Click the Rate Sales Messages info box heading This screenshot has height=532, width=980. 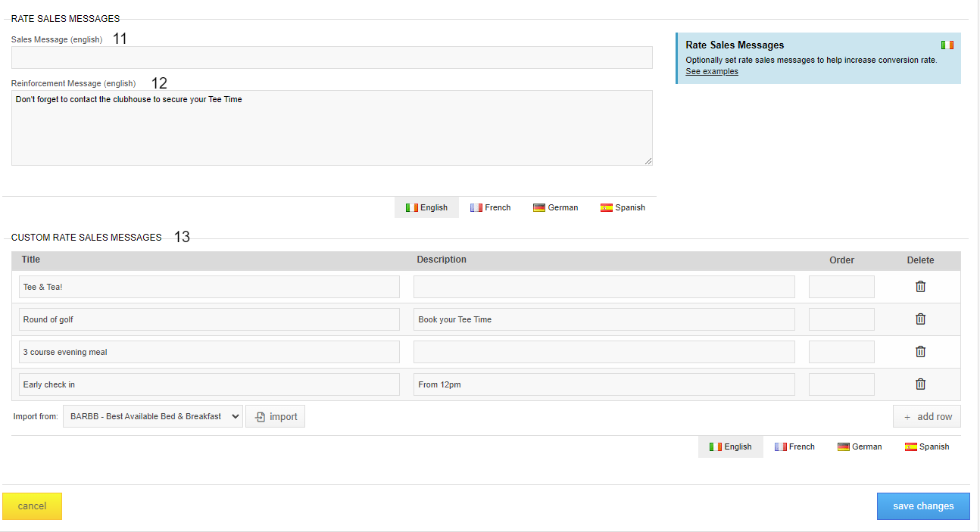pyautogui.click(x=735, y=45)
